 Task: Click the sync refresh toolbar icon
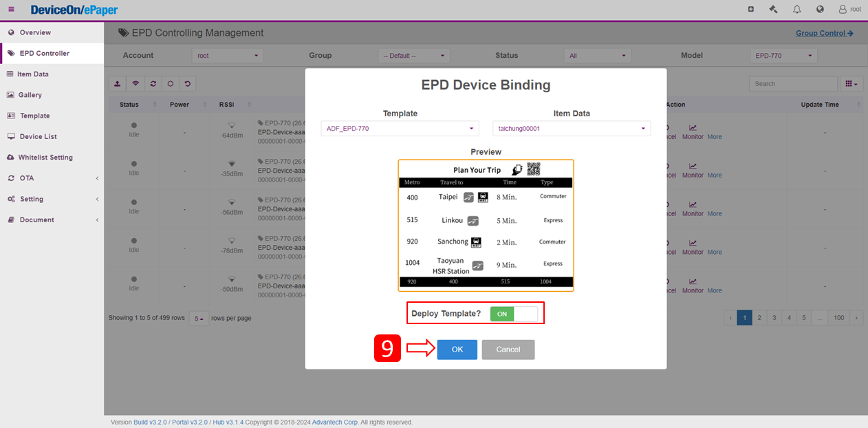point(153,84)
